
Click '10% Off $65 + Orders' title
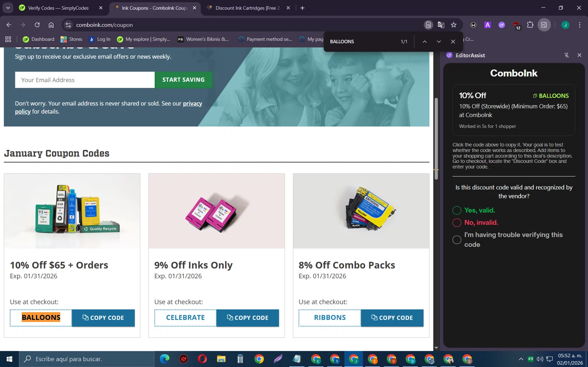coord(59,265)
